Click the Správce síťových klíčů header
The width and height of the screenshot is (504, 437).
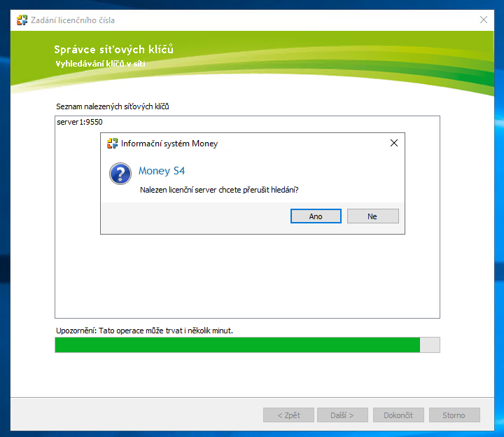[x=113, y=49]
